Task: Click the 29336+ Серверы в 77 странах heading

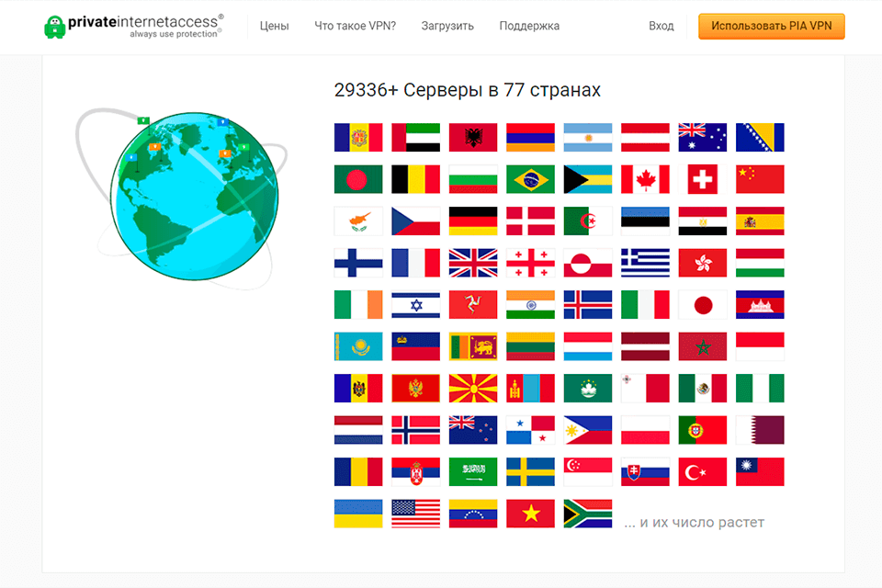Action: click(467, 90)
